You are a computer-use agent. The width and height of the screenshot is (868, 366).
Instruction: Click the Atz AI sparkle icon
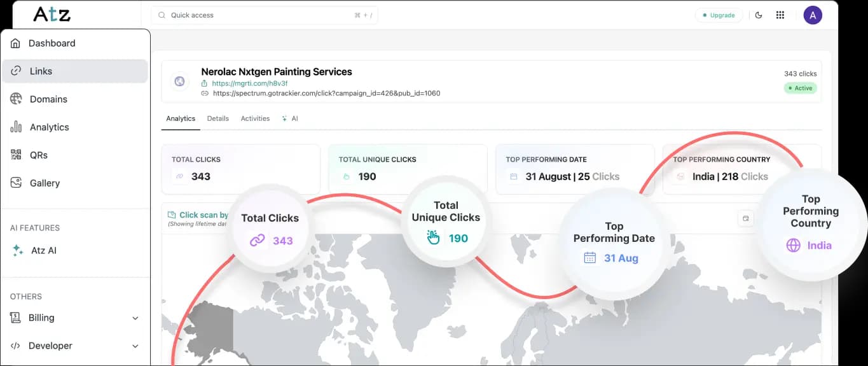click(x=18, y=251)
